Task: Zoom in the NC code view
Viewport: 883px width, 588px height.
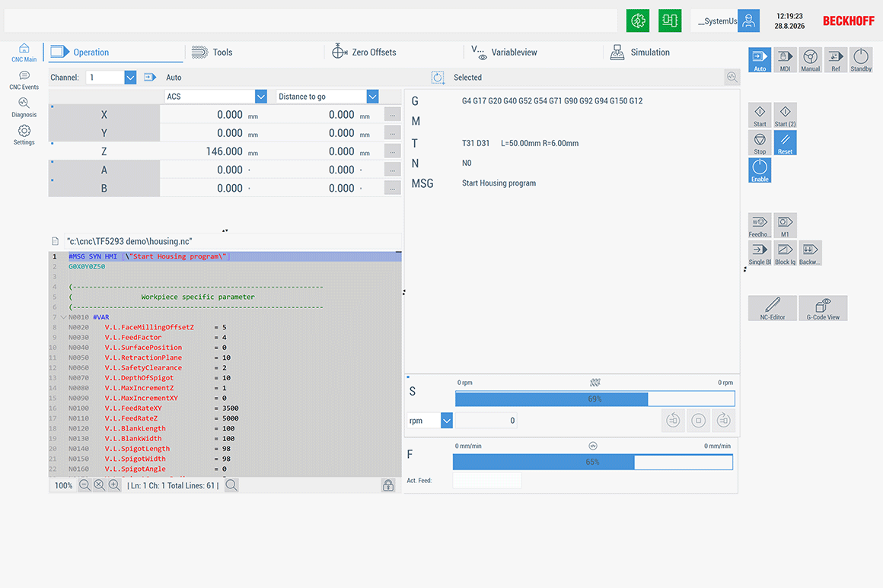Action: pyautogui.click(x=114, y=485)
